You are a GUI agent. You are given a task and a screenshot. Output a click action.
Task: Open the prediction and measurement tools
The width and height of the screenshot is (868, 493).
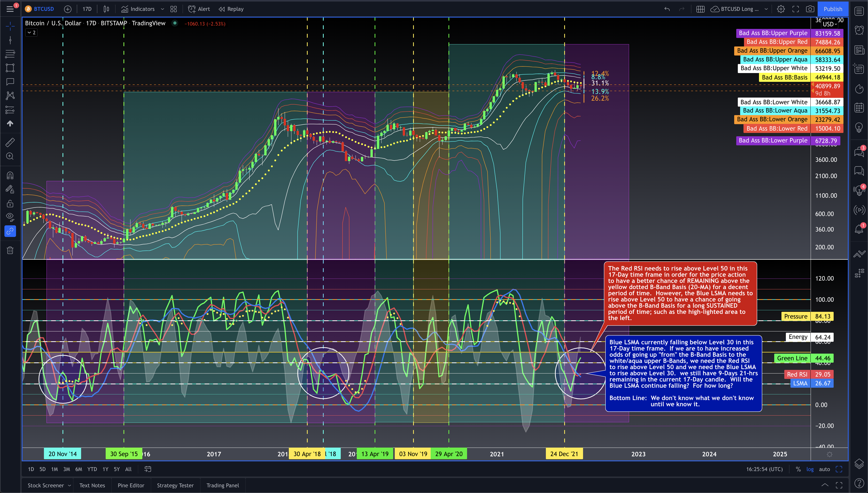pyautogui.click(x=10, y=110)
